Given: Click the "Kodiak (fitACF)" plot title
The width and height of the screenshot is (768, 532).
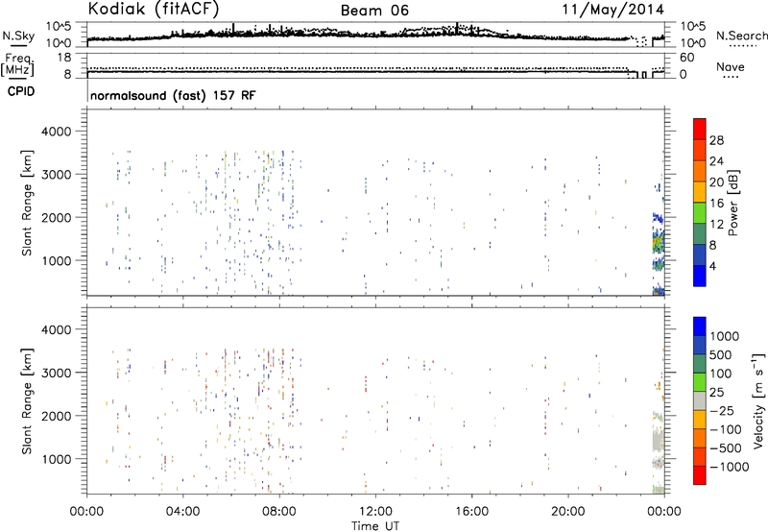Looking at the screenshot, I should [x=154, y=10].
